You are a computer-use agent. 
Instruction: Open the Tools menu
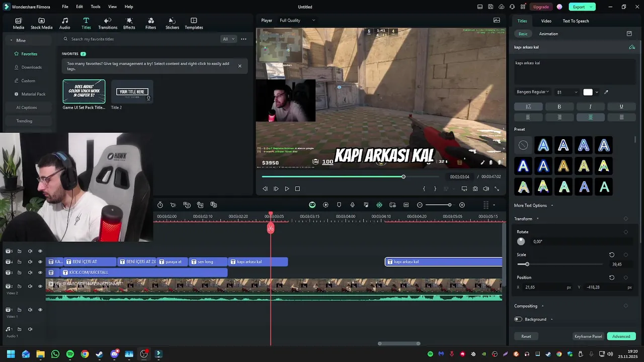(96, 7)
